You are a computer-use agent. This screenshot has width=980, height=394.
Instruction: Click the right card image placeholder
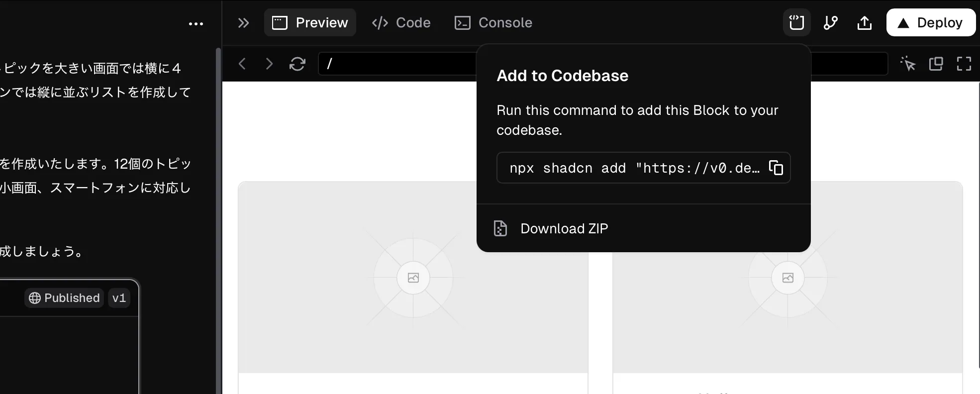(787, 278)
